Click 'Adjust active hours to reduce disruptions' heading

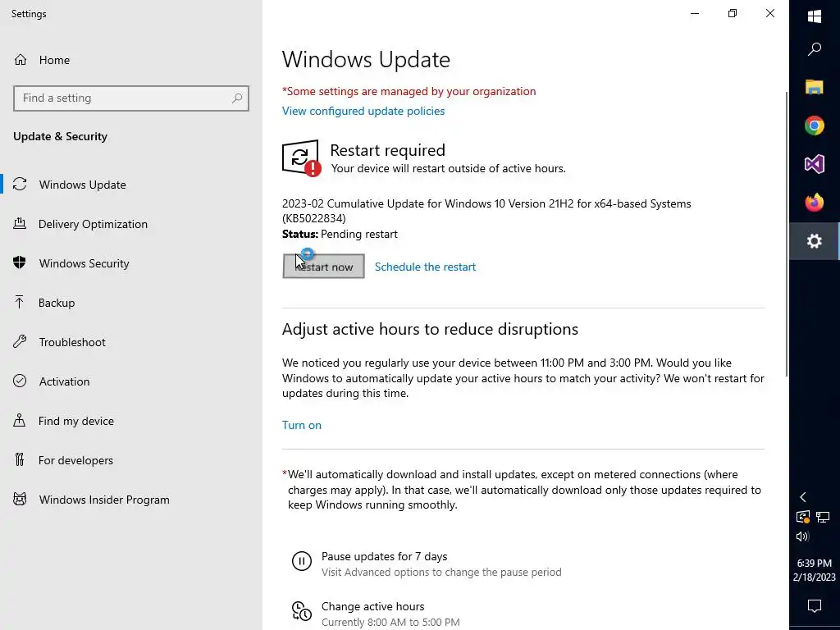[430, 329]
